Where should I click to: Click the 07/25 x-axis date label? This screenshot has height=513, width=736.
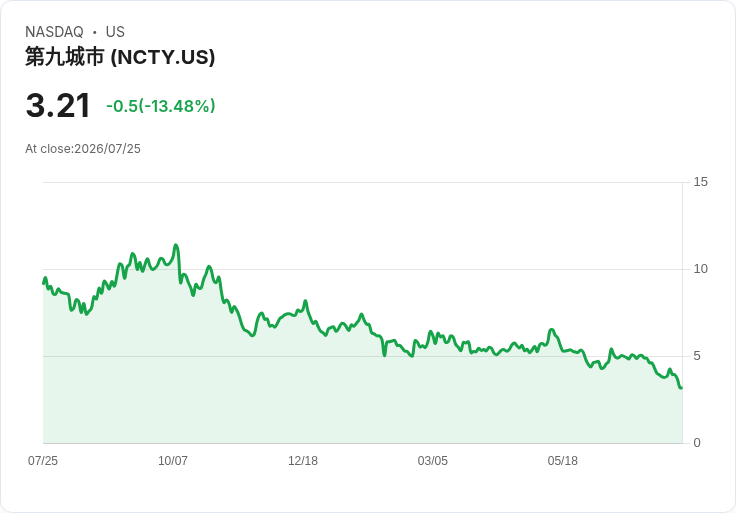point(43,461)
